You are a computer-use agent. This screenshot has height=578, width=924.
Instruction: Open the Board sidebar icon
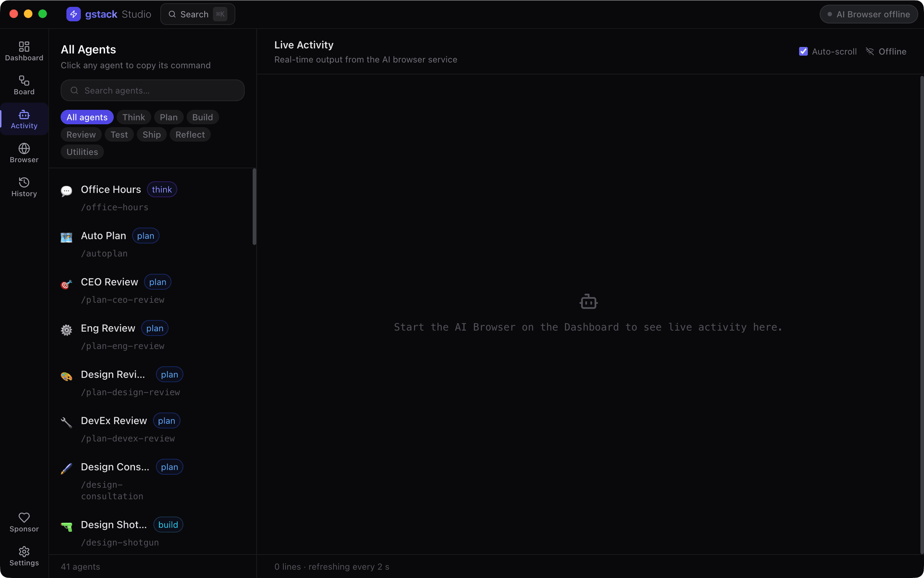pyautogui.click(x=24, y=81)
